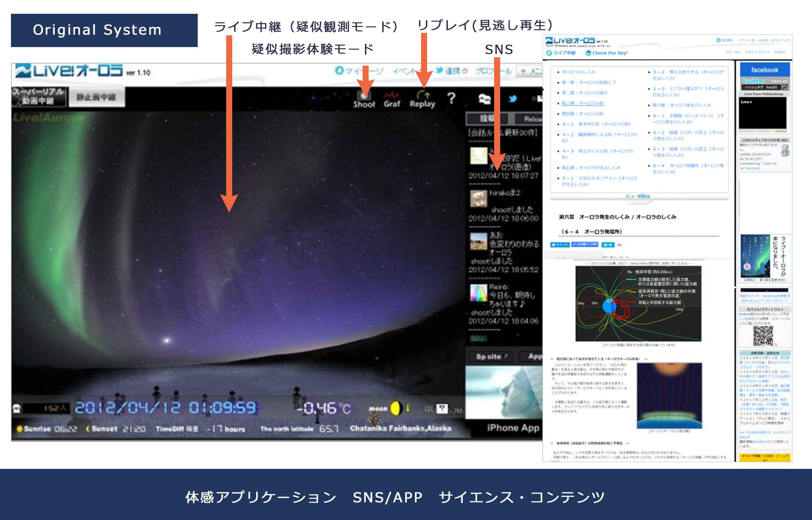Click the フォーラム header link
812x520 pixels.
pyautogui.click(x=732, y=52)
